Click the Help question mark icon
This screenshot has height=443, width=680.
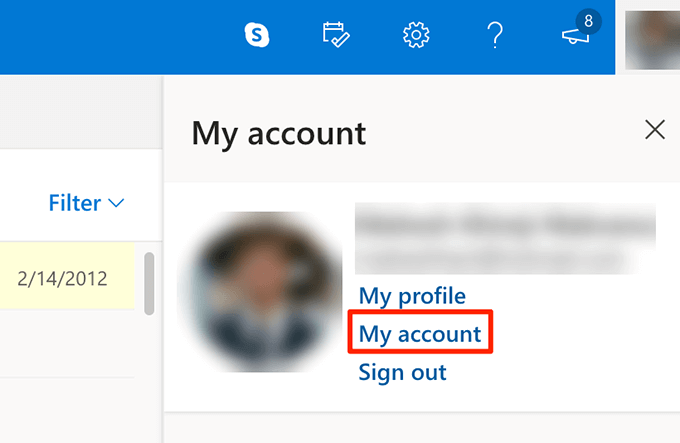[x=494, y=36]
